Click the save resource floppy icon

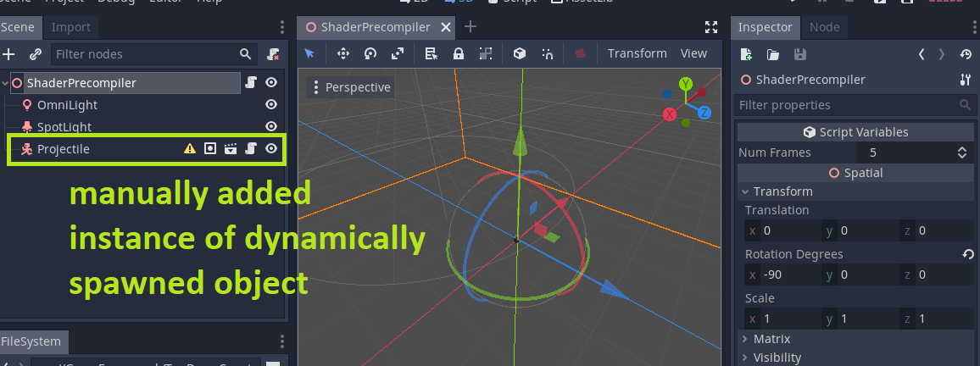tap(800, 54)
